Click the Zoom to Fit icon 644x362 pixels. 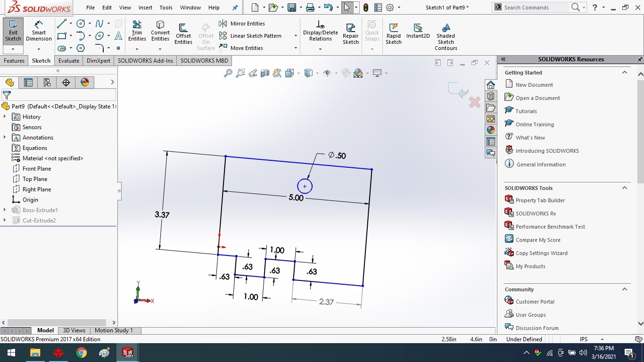click(x=228, y=73)
